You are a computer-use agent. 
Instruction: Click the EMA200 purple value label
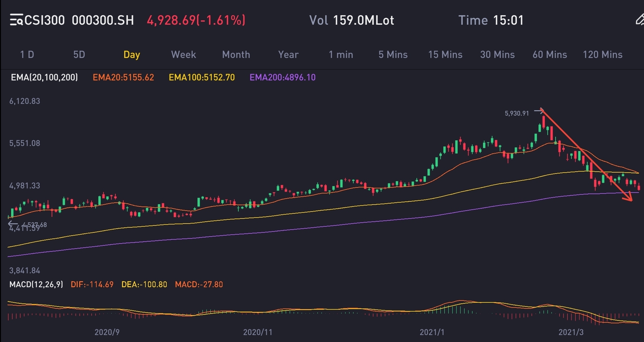(282, 77)
